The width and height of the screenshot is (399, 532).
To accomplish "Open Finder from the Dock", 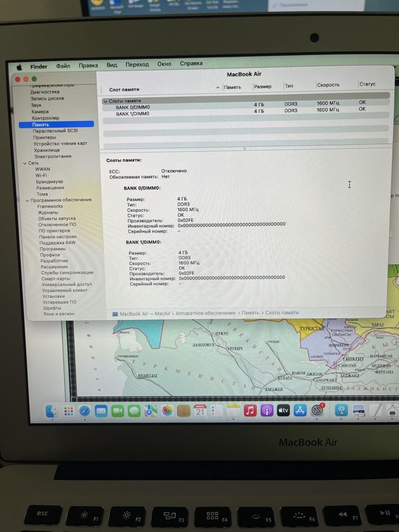I will pos(52,412).
